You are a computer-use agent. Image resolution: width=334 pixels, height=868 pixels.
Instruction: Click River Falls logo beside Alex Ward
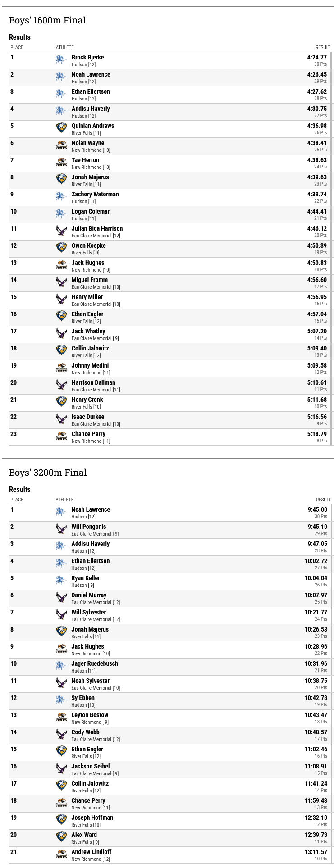(x=61, y=837)
